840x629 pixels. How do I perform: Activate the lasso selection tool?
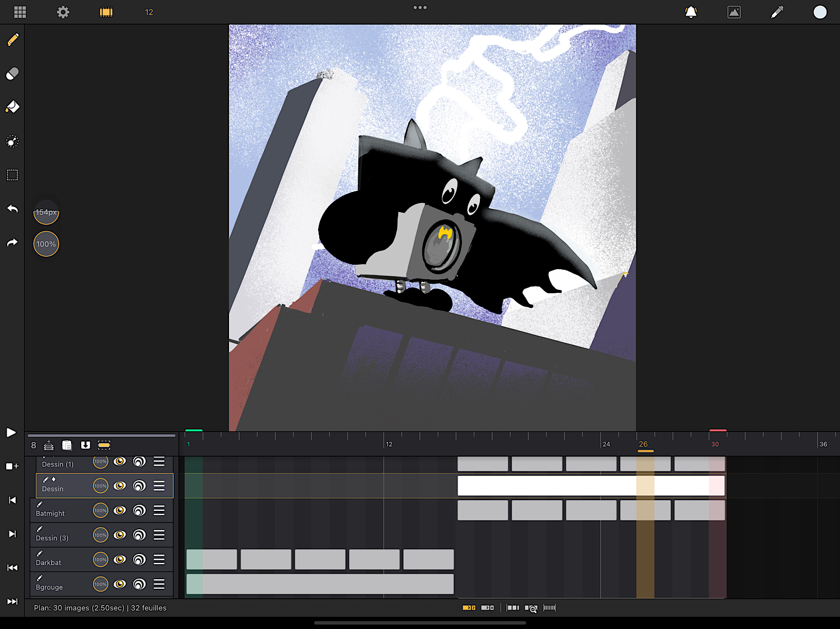point(12,142)
